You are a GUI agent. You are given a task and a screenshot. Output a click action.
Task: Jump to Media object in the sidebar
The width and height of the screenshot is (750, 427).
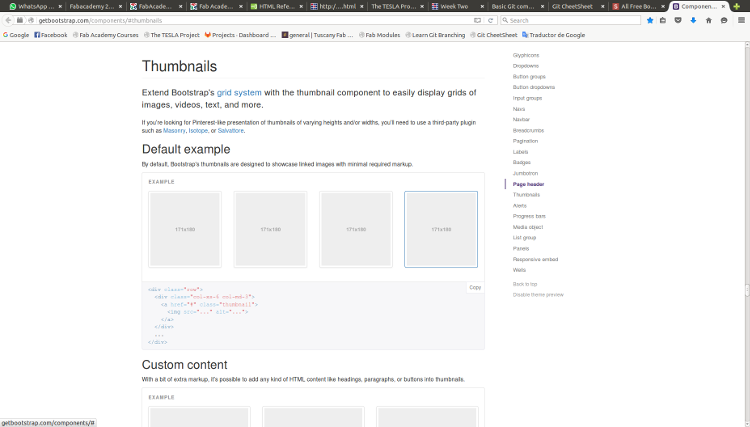pos(528,227)
